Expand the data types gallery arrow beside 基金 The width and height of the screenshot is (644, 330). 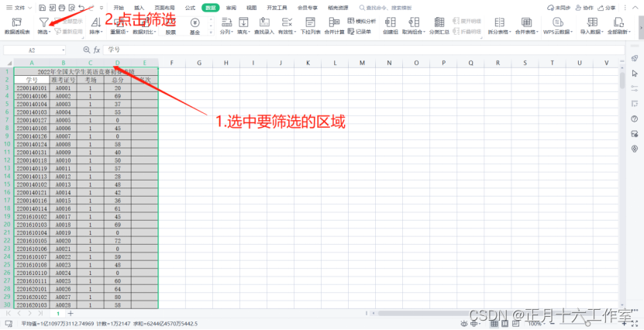pyautogui.click(x=211, y=32)
